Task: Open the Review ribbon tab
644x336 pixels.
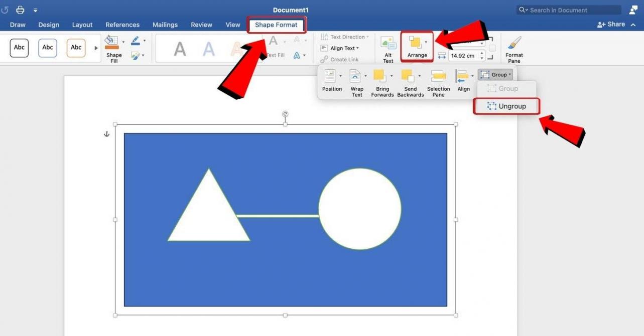Action: [201, 25]
